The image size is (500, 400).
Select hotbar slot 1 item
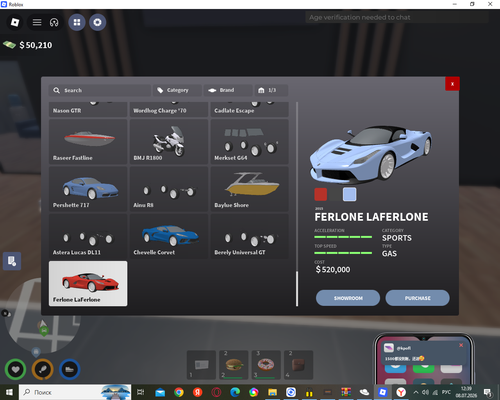[x=201, y=365]
